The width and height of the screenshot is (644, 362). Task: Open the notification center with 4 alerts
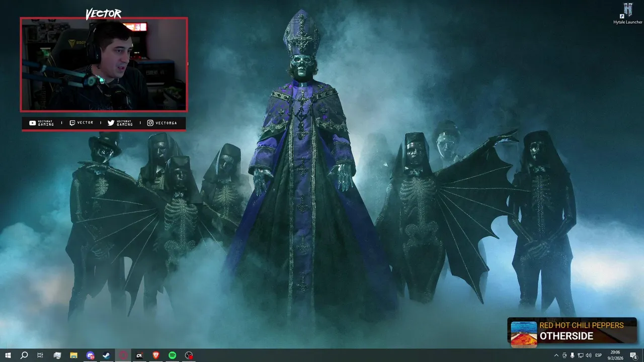[633, 355]
